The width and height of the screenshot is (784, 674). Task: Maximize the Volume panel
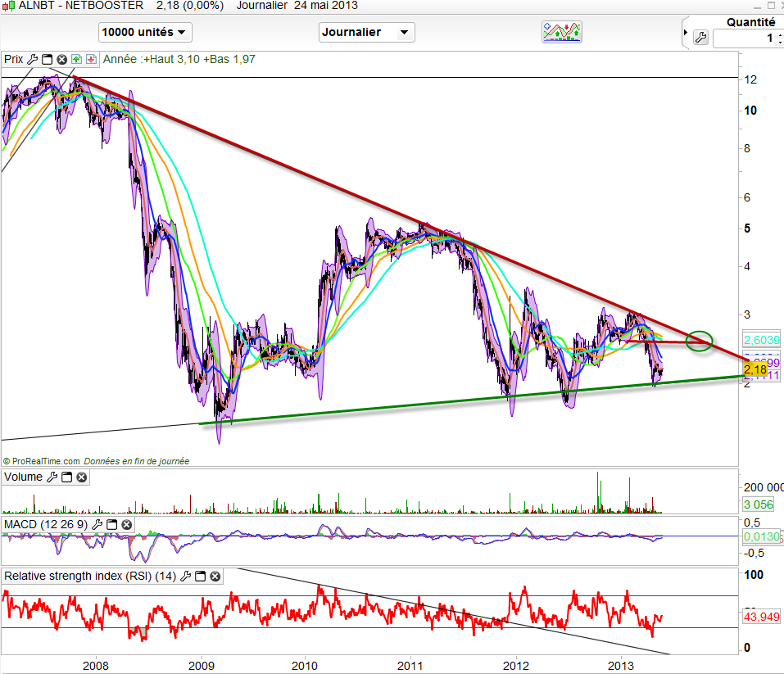point(66,477)
